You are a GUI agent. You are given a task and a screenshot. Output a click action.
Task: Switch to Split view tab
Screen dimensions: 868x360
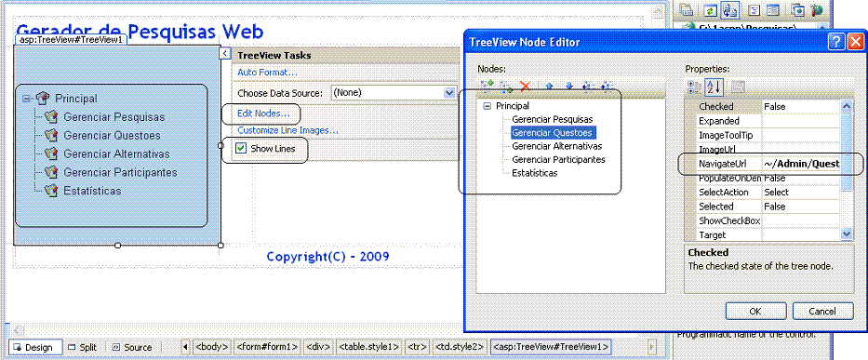pyautogui.click(x=83, y=347)
